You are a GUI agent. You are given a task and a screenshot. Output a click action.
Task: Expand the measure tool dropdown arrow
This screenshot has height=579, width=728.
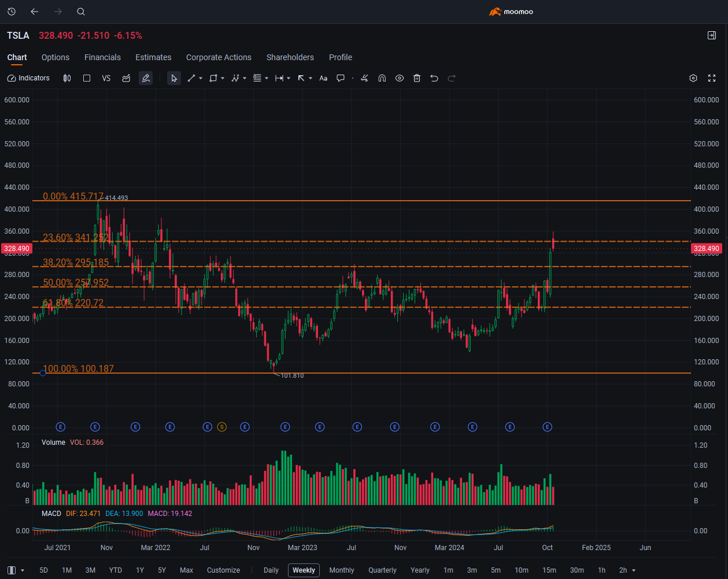pos(289,78)
